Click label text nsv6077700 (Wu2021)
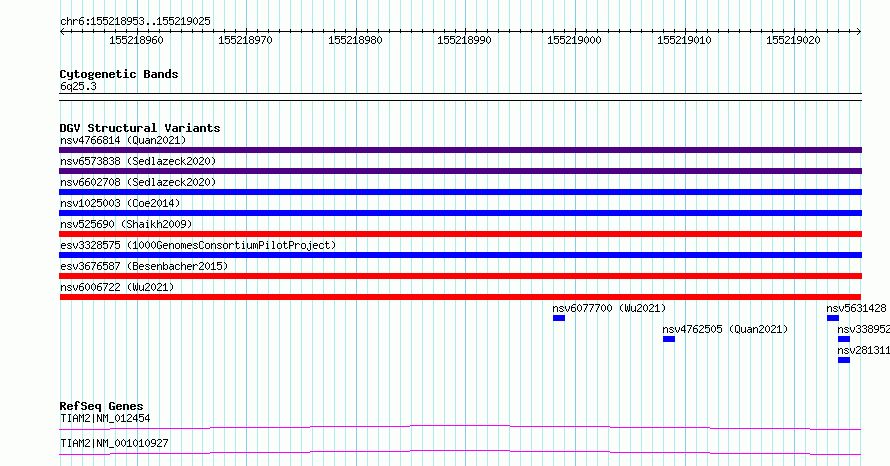Image resolution: width=890 pixels, height=466 pixels. (609, 308)
